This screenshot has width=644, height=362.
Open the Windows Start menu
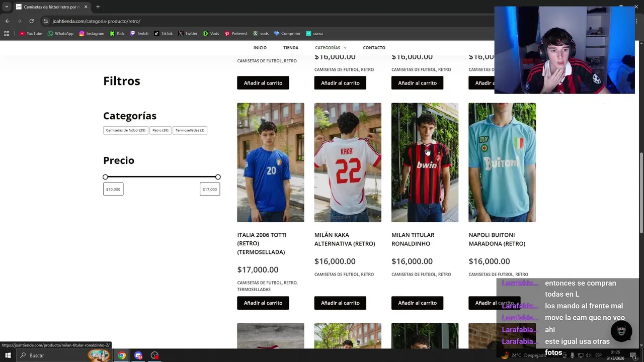[8, 355]
